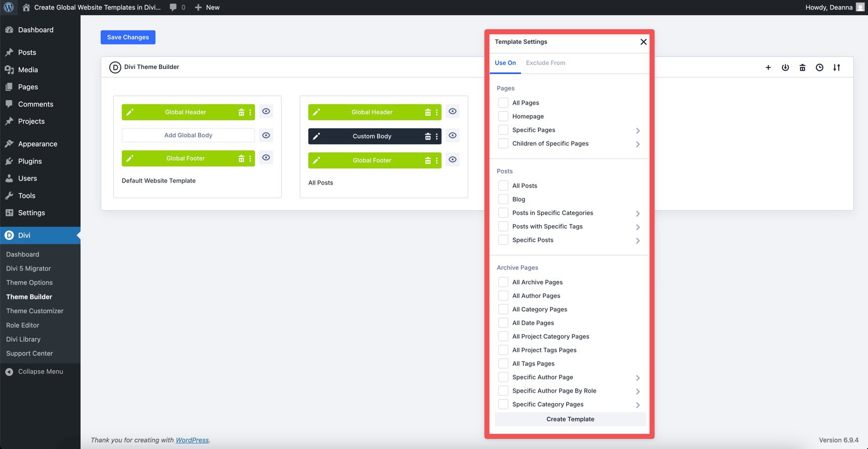Image resolution: width=868 pixels, height=449 pixels.
Task: Check the Homepage checkbox
Action: (503, 116)
